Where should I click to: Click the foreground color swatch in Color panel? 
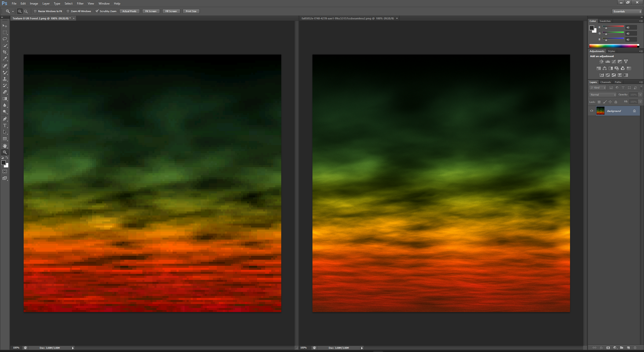point(592,28)
